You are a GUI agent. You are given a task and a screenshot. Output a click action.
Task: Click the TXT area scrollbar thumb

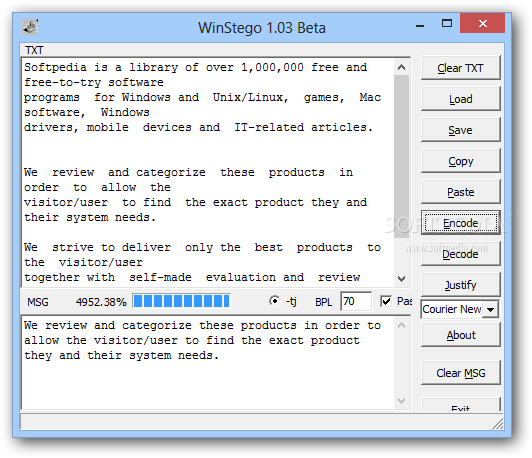(401, 156)
